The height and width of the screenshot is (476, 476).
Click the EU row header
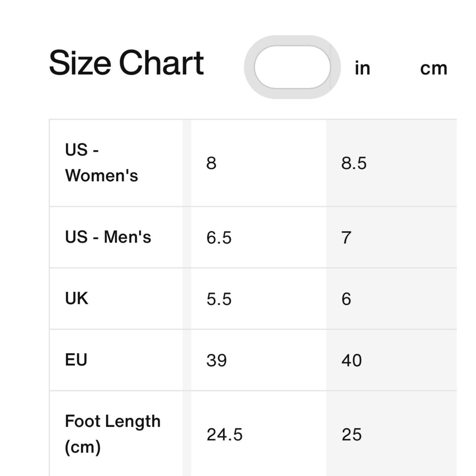[x=76, y=360]
